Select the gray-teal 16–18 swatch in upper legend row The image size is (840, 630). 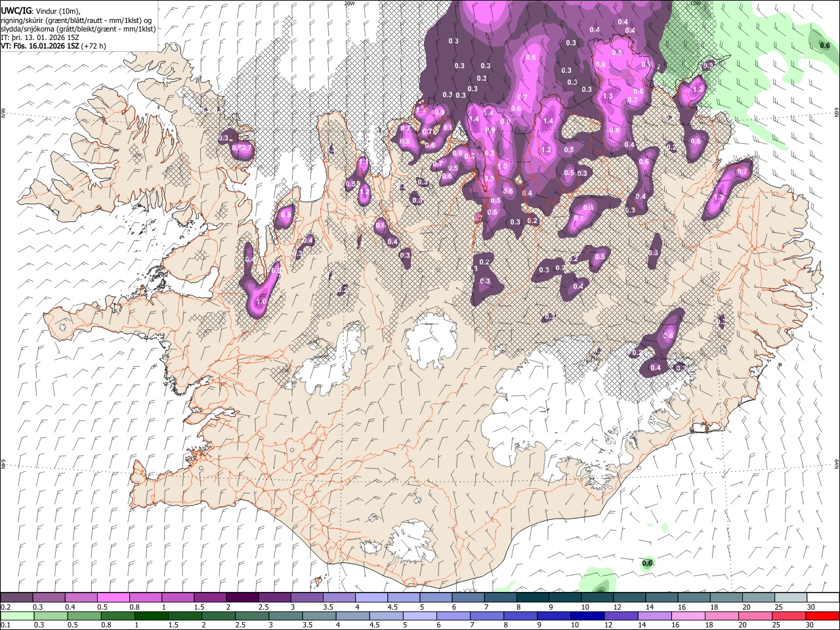tap(694, 598)
